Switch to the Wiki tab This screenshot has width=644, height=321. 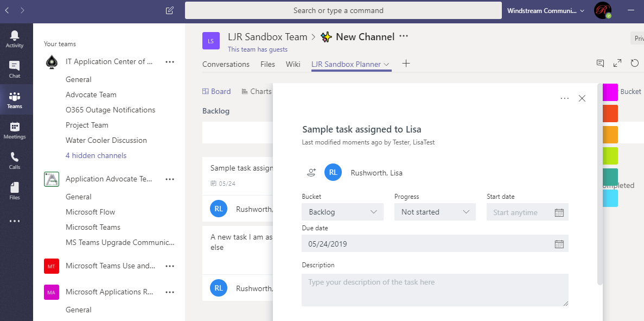coord(294,64)
